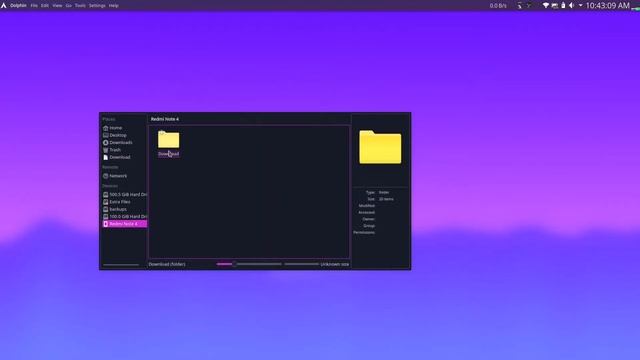The image size is (640, 360).
Task: Click 'Download (folder)' status bar text
Action: pyautogui.click(x=167, y=264)
